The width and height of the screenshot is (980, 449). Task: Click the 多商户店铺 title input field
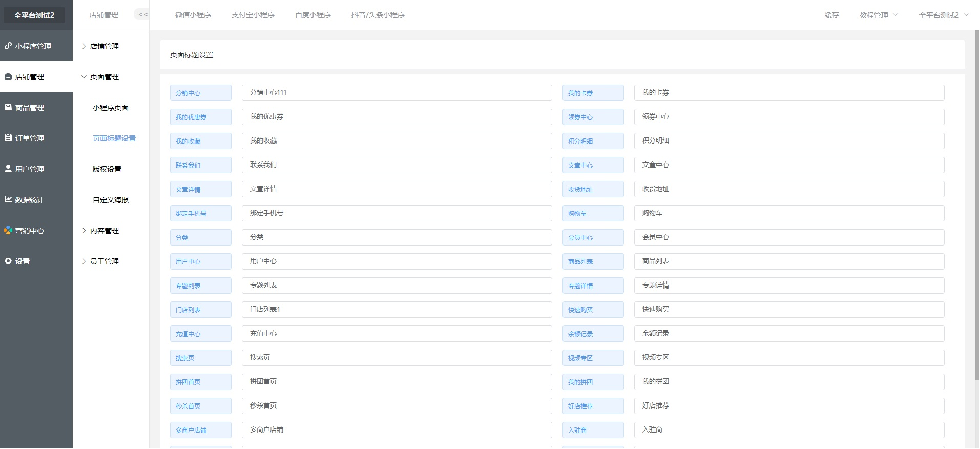[x=397, y=430]
